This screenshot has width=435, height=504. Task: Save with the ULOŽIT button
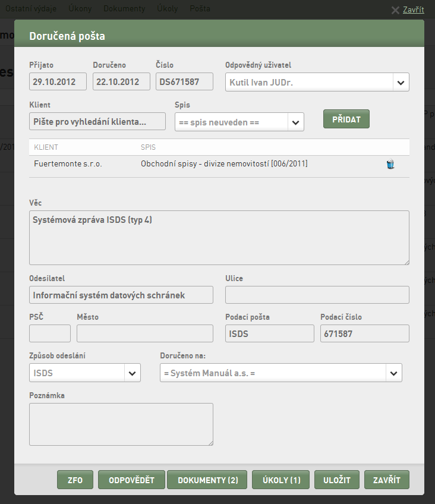[337, 480]
